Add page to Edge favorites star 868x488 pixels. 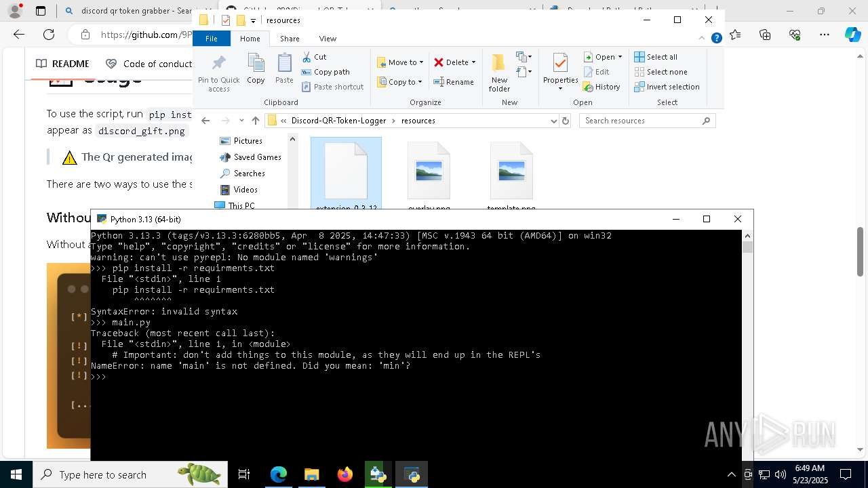[735, 35]
